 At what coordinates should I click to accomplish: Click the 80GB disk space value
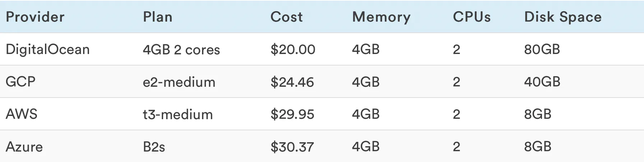(x=542, y=49)
